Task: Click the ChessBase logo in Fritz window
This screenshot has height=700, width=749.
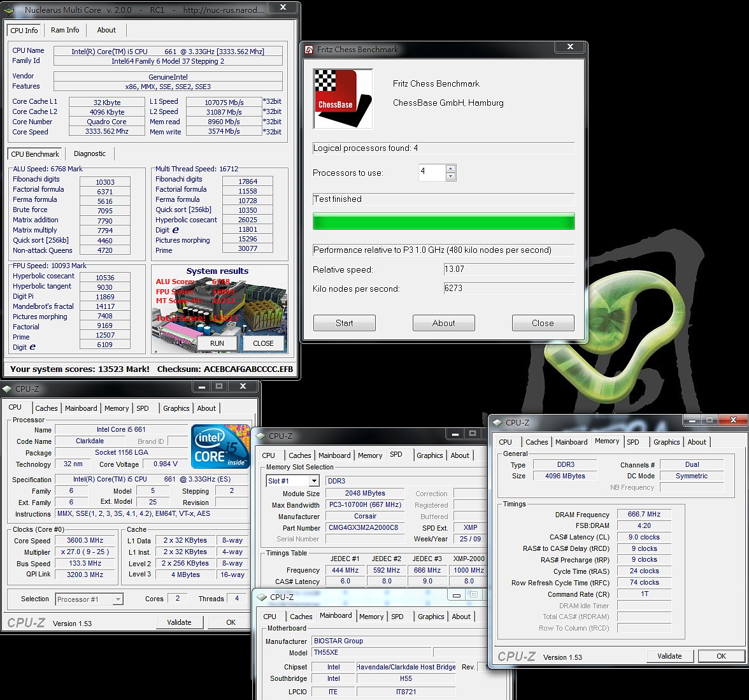Action: click(343, 99)
